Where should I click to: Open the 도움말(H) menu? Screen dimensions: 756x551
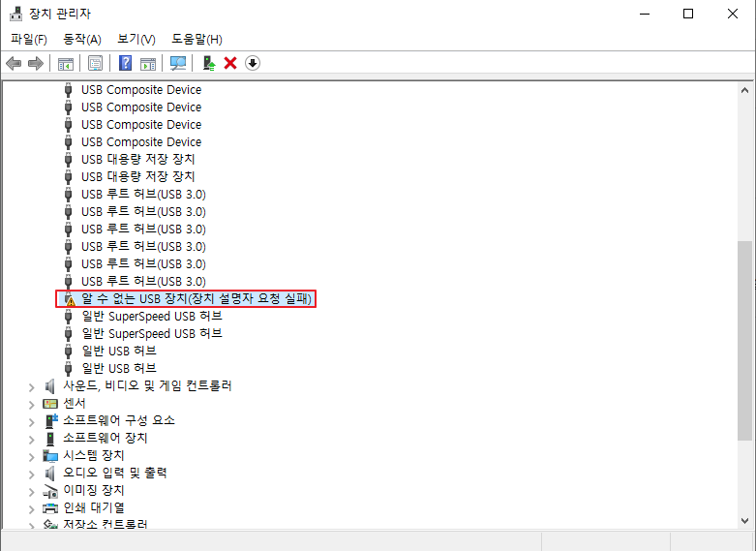[197, 39]
